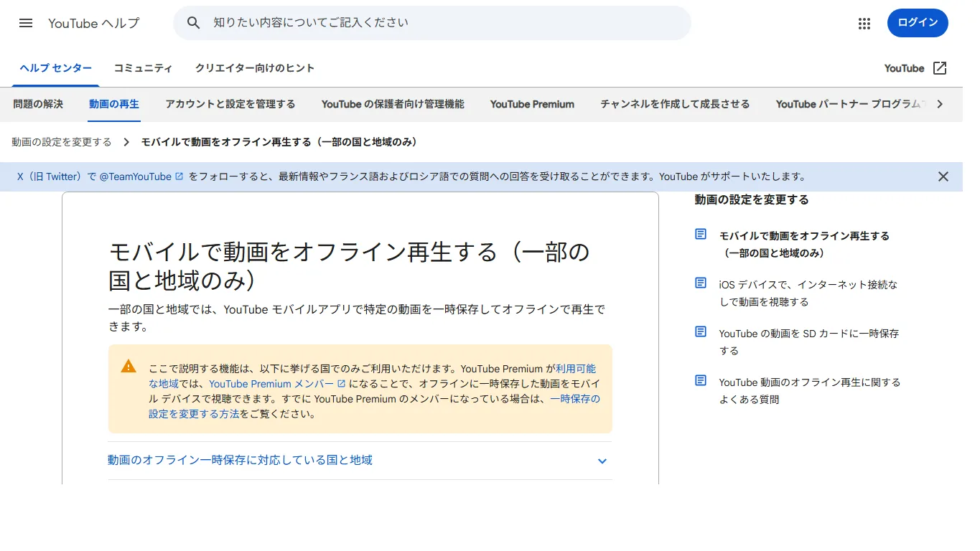The width and height of the screenshot is (980, 551).
Task: Click the article heading モバイルで動画をオフライン再生する
Action: point(349,265)
